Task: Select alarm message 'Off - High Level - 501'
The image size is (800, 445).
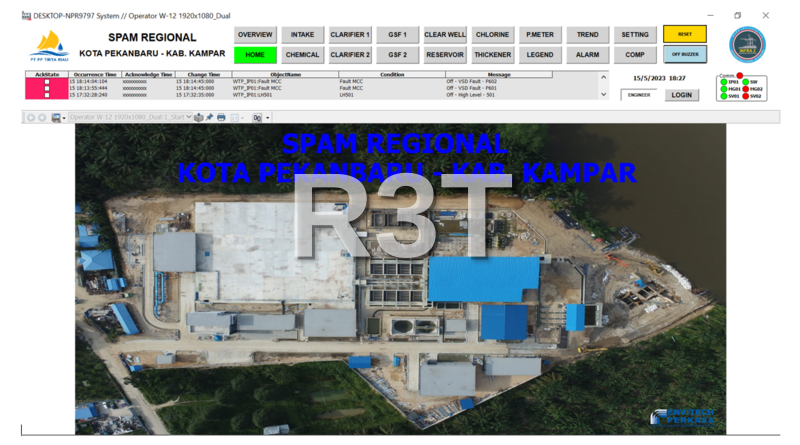Action: 470,95
